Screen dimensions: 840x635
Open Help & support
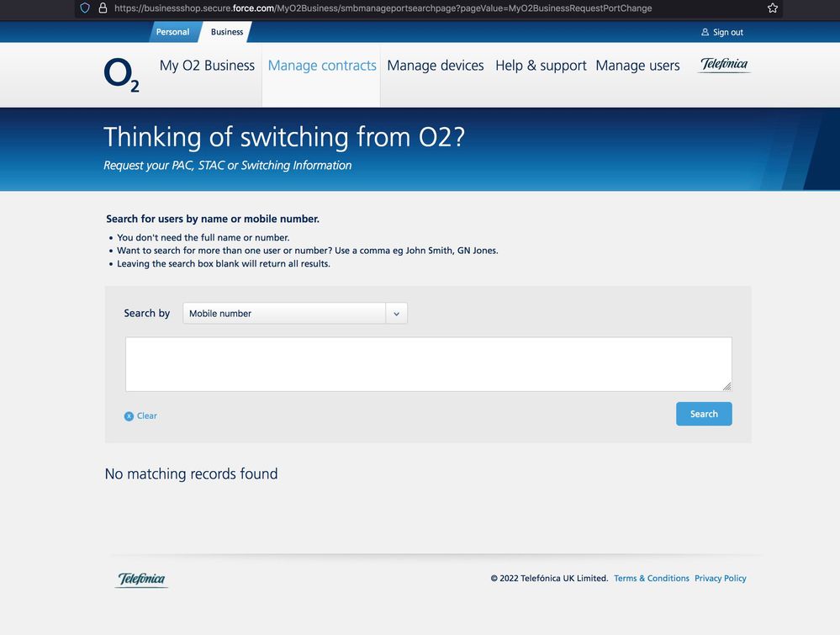541,66
